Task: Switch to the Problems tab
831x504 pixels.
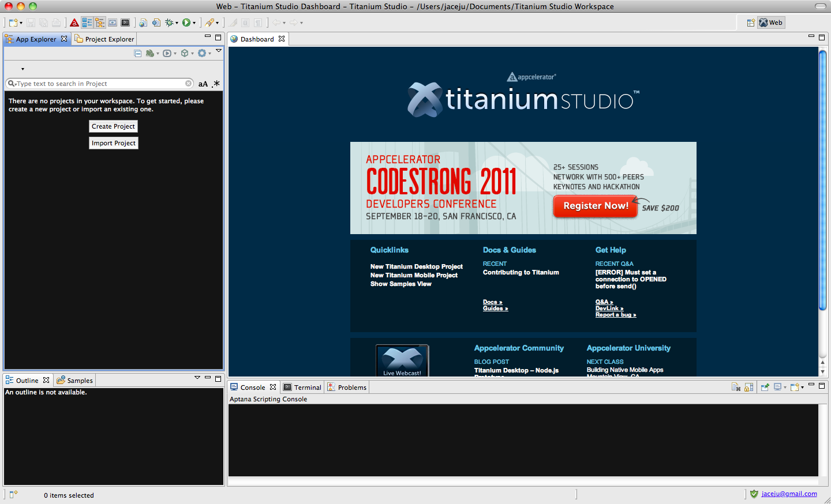Action: [347, 388]
